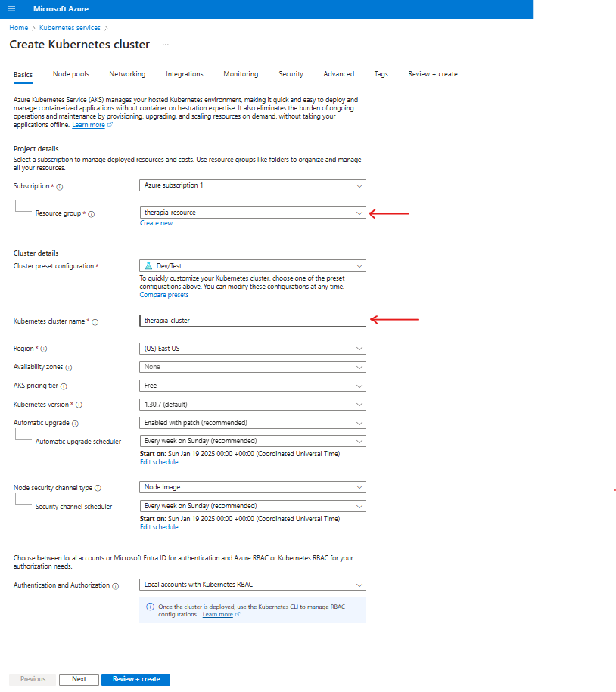Click Create new under Resource group
The height and width of the screenshot is (692, 616).
pos(157,223)
